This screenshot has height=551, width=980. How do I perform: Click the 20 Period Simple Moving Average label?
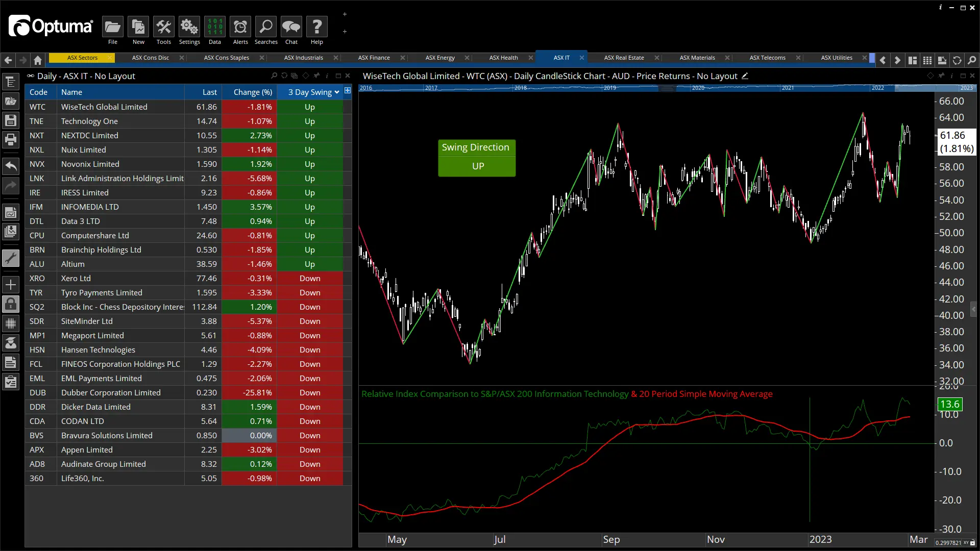(706, 394)
